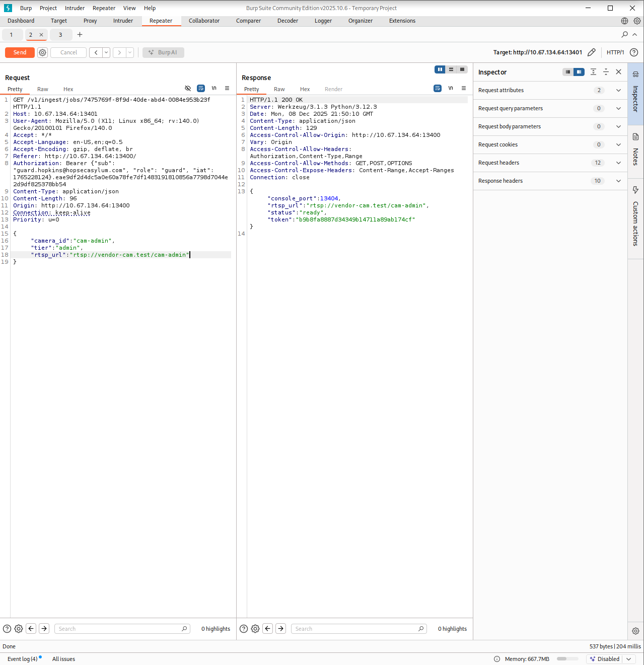Image resolution: width=644 pixels, height=665 pixels.
Task: Click the Event log link
Action: click(x=22, y=659)
